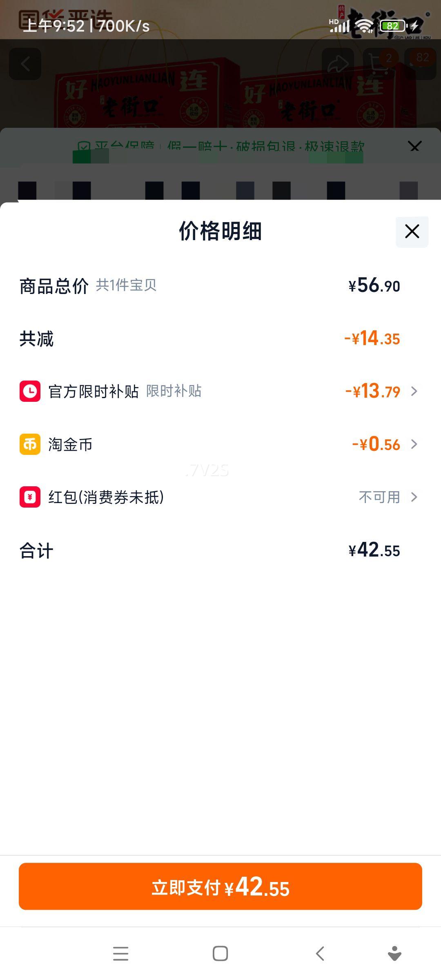Close the 平台保障 order sheet behind
This screenshot has height=980, width=441.
coord(414,146)
